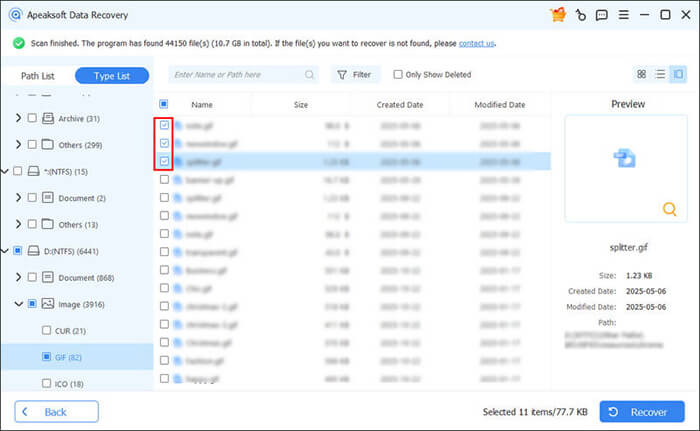Click the drive icon beside *:(NTFS) (15)

pos(33,171)
